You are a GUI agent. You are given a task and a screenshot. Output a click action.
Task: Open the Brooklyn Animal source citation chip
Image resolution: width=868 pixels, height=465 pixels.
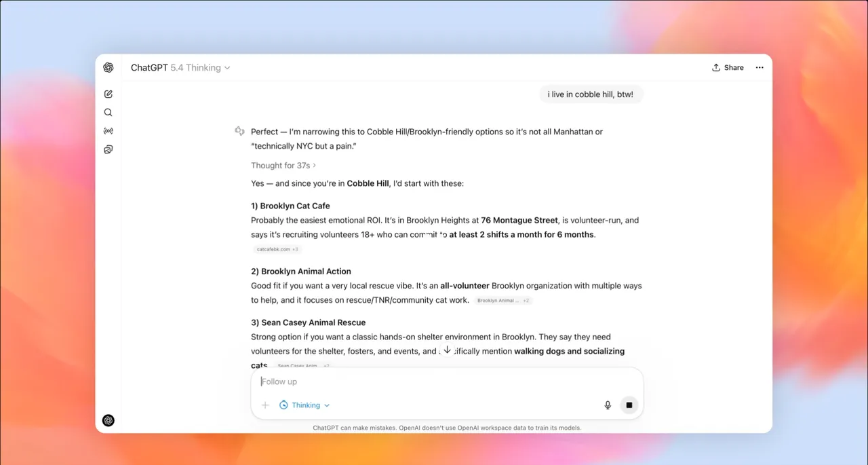click(x=502, y=300)
